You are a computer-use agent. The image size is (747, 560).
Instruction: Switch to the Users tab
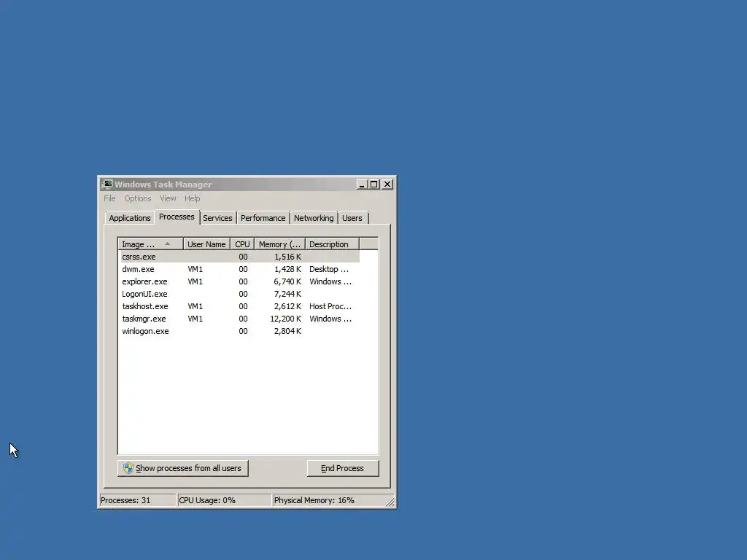pyautogui.click(x=352, y=218)
